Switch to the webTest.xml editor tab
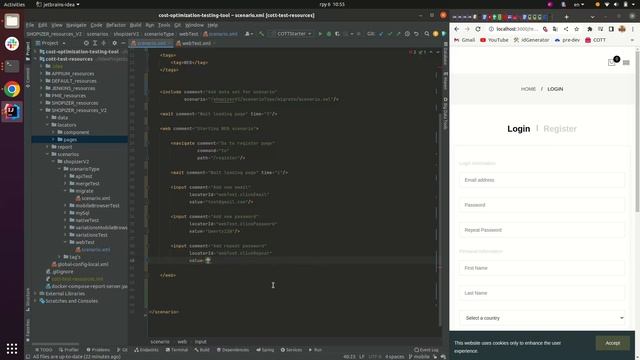Image resolution: width=640 pixels, height=360 pixels. (196, 43)
